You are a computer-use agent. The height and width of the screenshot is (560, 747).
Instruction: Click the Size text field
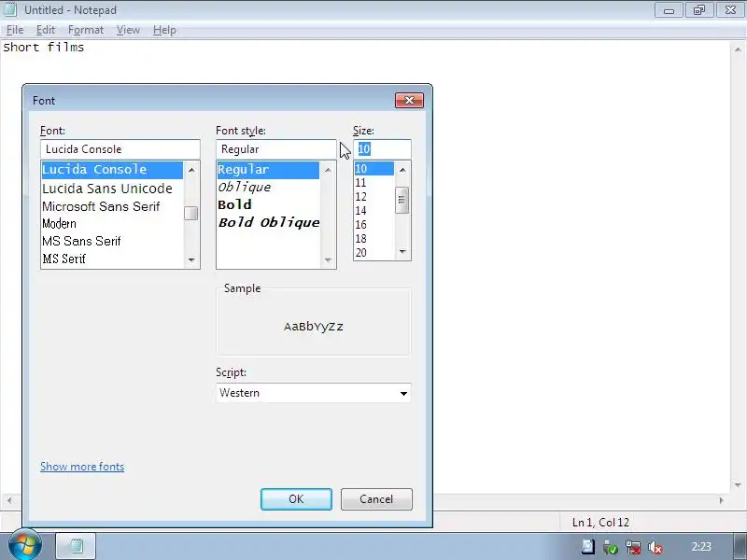tap(382, 149)
